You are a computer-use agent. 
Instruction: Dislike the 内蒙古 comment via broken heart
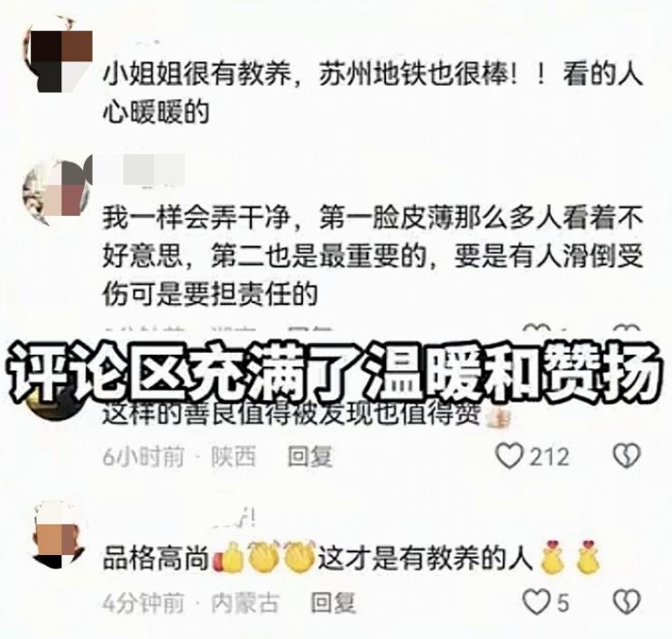627,602
